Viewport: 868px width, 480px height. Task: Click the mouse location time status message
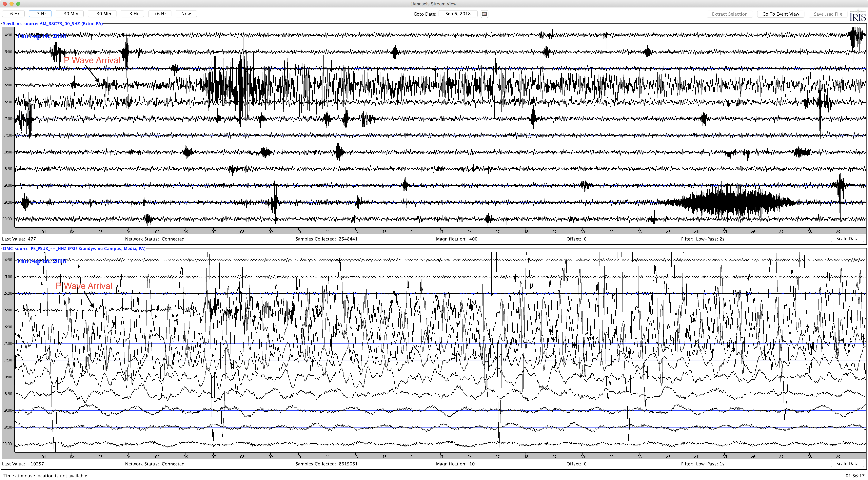[45, 476]
